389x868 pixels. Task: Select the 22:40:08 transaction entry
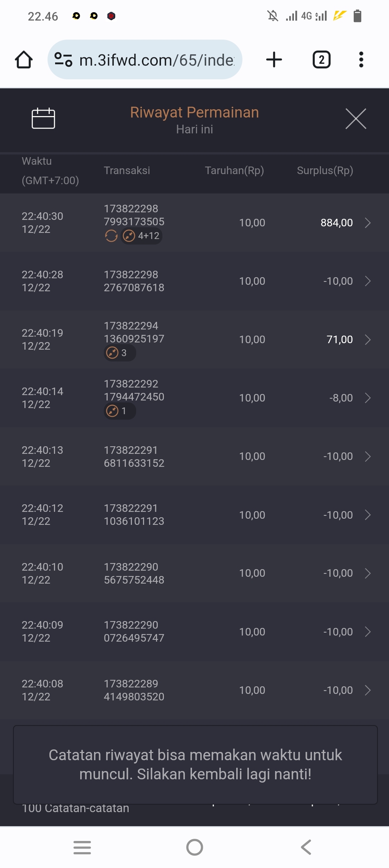pos(194,690)
